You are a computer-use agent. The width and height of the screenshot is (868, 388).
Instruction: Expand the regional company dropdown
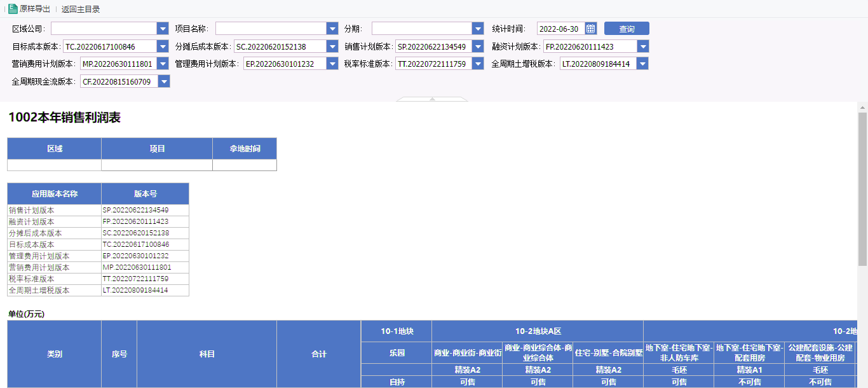pyautogui.click(x=162, y=29)
